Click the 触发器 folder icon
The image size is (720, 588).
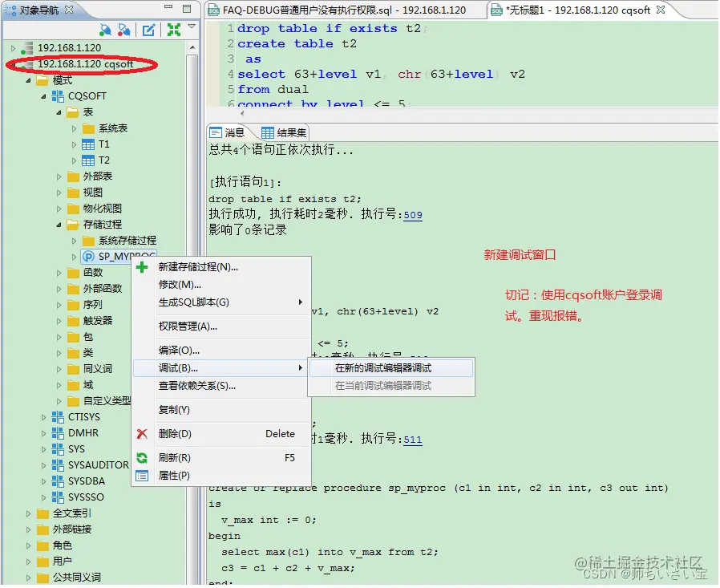pyautogui.click(x=73, y=321)
